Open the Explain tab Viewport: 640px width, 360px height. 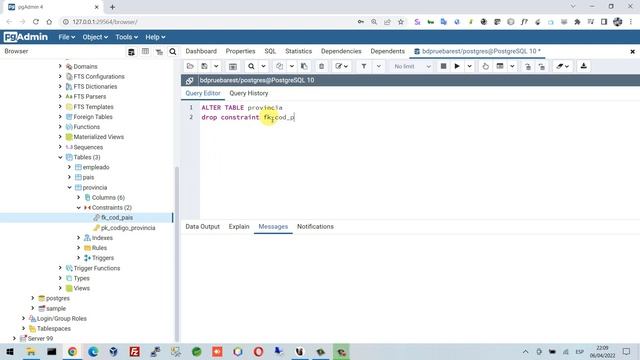point(239,227)
